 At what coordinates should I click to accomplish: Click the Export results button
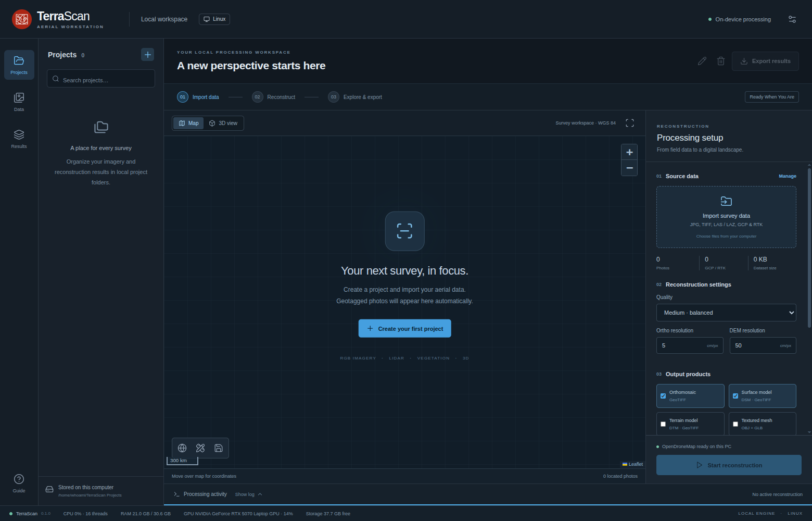[x=766, y=61]
